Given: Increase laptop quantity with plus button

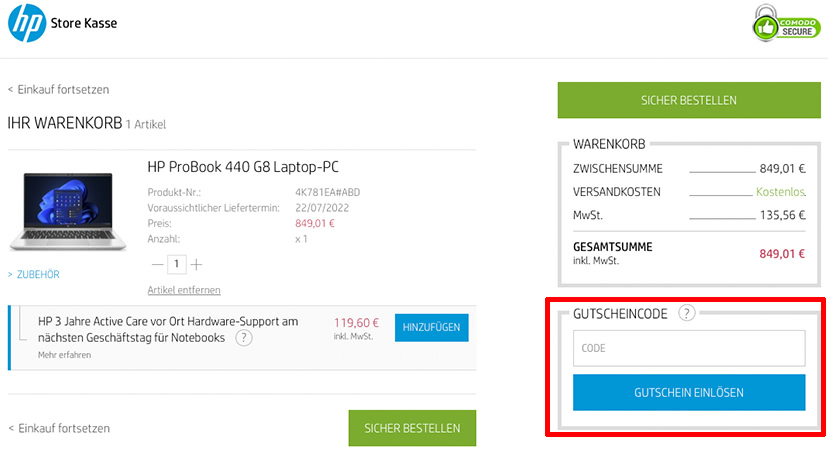Looking at the screenshot, I should [196, 264].
